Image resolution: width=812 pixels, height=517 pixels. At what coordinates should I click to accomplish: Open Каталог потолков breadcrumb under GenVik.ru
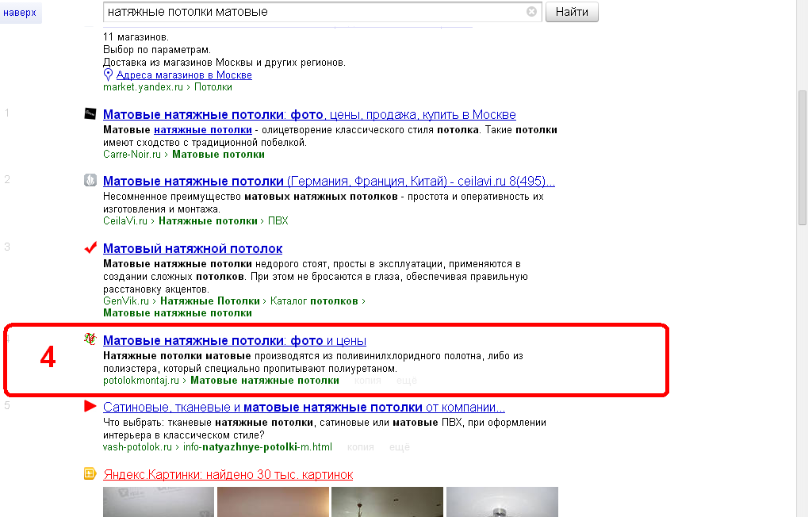point(314,301)
